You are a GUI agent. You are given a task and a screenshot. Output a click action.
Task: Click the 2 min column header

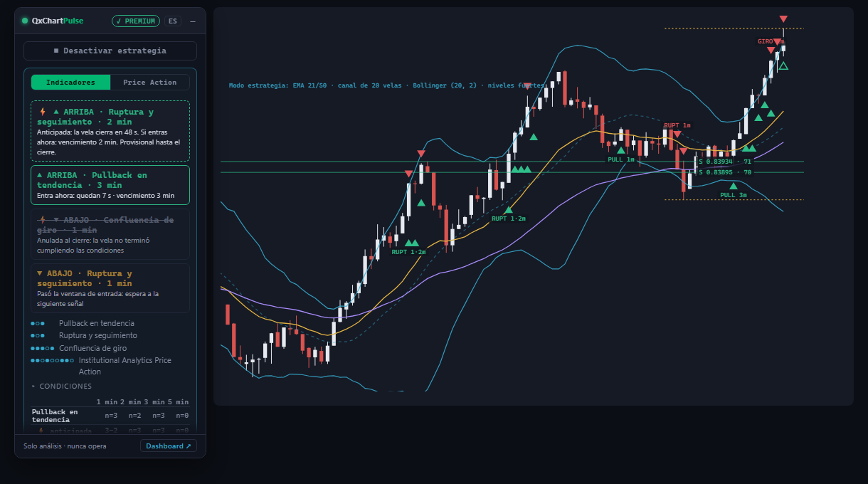[x=131, y=402]
